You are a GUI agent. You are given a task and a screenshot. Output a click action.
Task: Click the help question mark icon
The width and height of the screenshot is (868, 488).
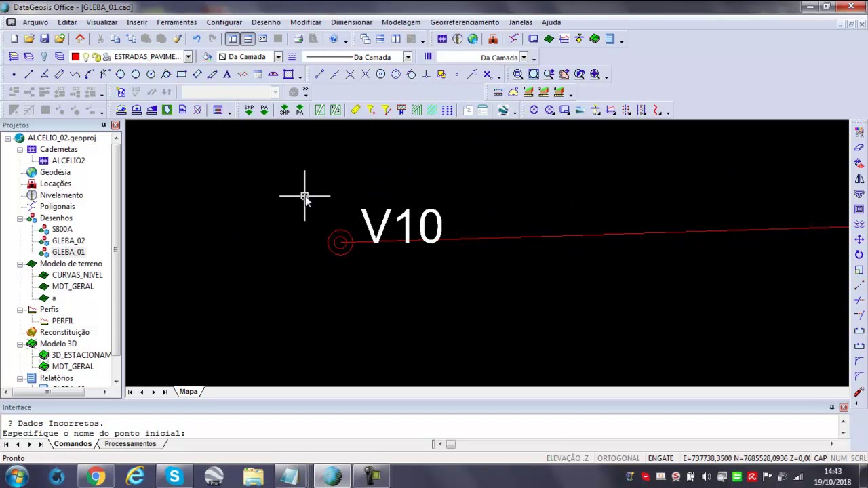coord(334,39)
